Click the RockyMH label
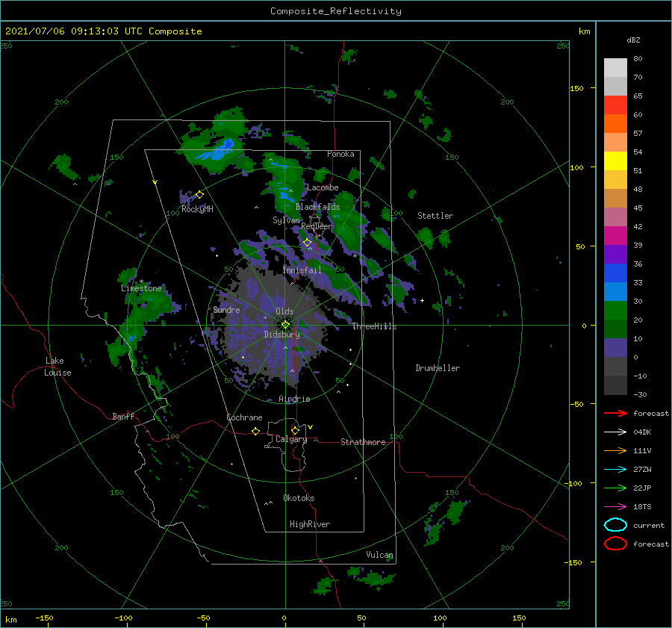 tap(197, 209)
